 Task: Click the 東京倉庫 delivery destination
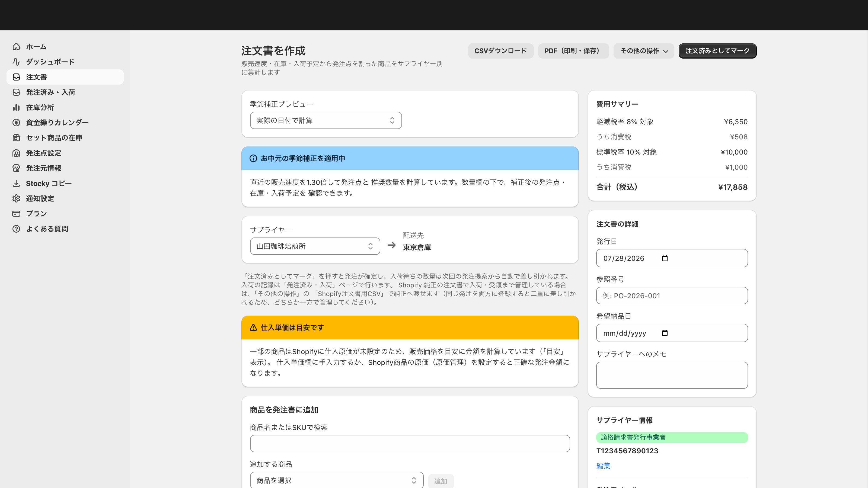417,247
